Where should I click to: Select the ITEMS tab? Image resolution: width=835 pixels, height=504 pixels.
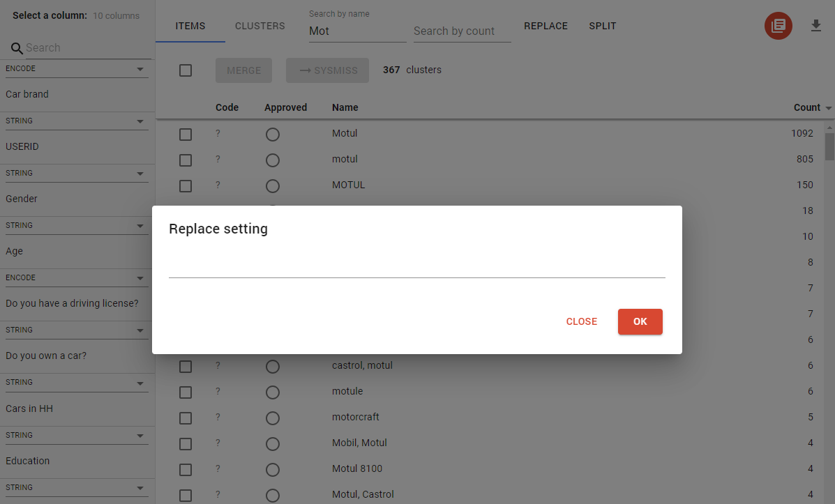pos(190,25)
